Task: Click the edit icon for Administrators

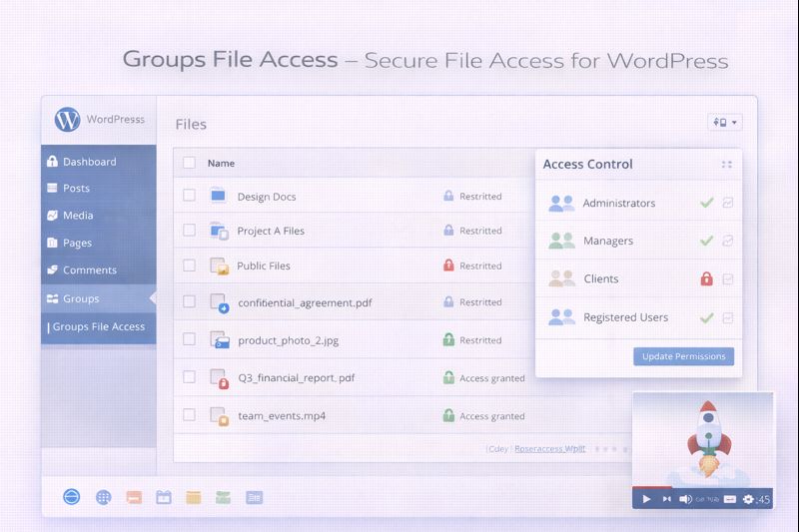Action: pos(728,203)
